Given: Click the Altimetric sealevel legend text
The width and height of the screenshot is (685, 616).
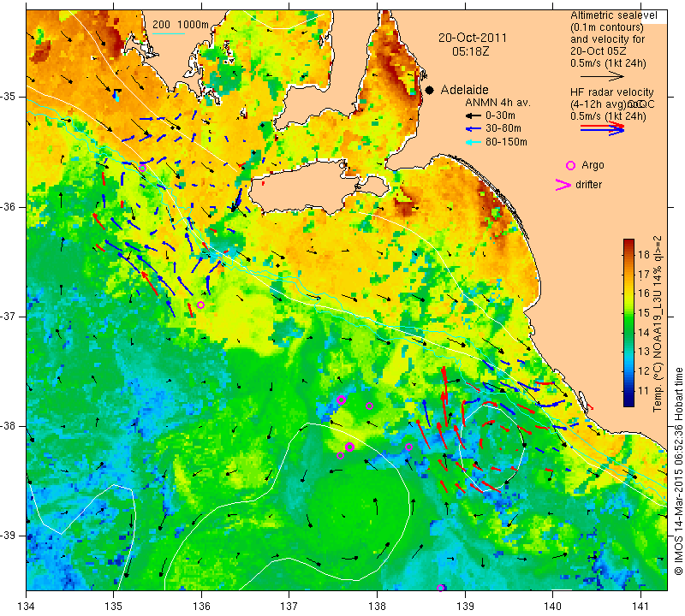Looking at the screenshot, I should (613, 15).
